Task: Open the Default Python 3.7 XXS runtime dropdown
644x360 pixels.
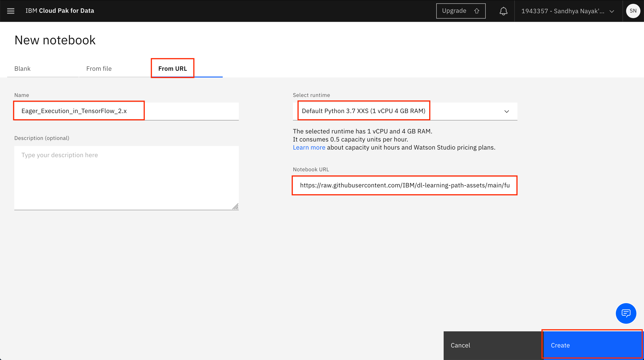Action: tap(363, 111)
